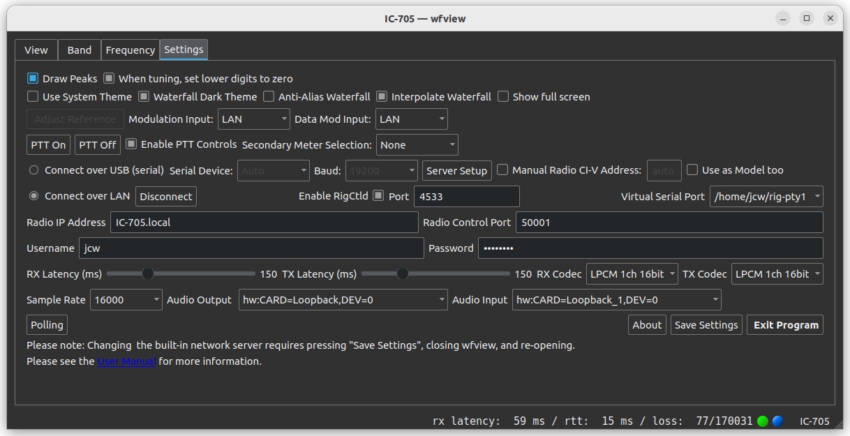Enable Anti-Alias Waterfall checkbox
Image resolution: width=850 pixels, height=436 pixels.
(269, 97)
